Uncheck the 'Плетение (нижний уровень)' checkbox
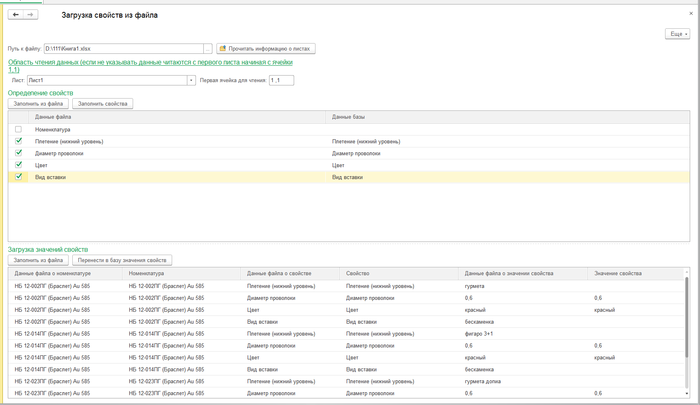The height and width of the screenshot is (405, 700). 18,141
